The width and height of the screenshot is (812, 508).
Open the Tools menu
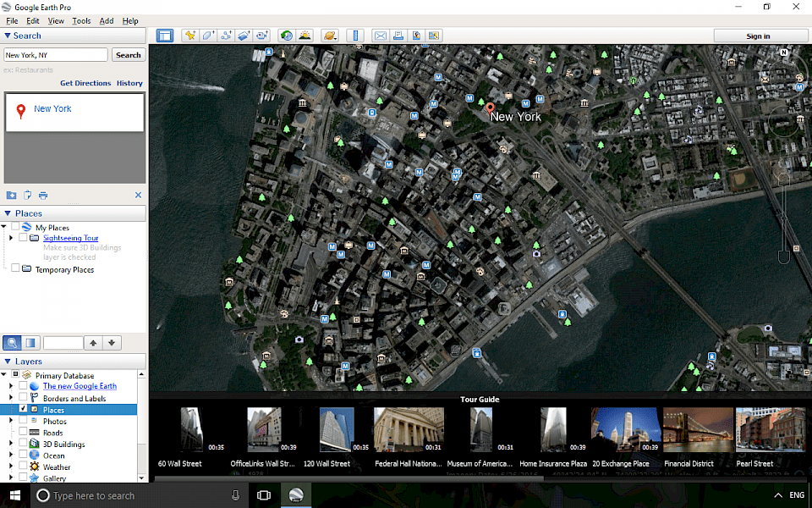[x=81, y=20]
